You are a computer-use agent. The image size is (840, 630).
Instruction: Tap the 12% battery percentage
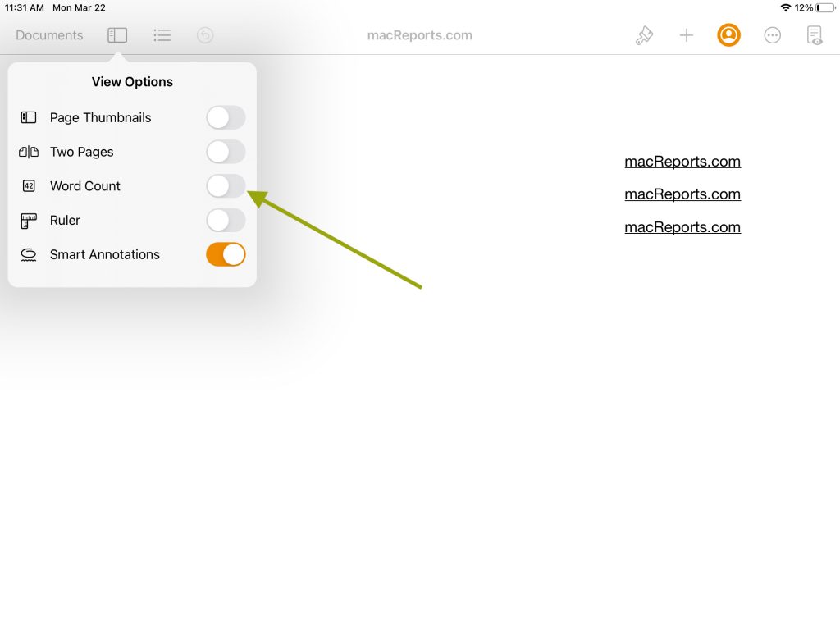pos(804,7)
